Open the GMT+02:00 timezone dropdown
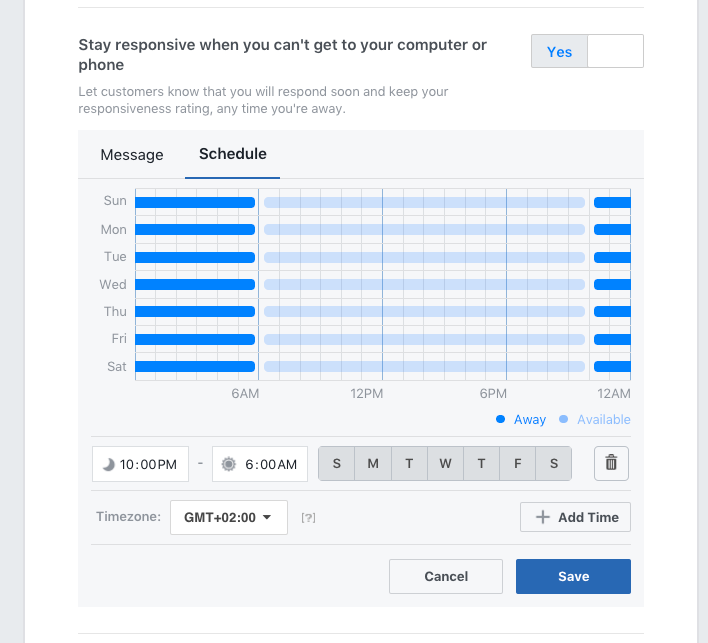This screenshot has height=643, width=708. tap(229, 517)
